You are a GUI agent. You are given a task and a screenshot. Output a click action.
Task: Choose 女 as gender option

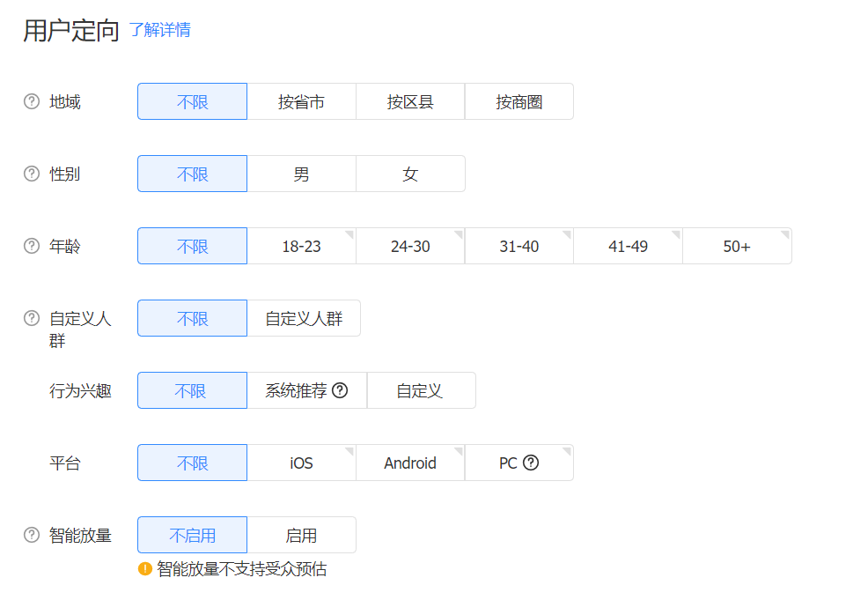click(x=410, y=174)
